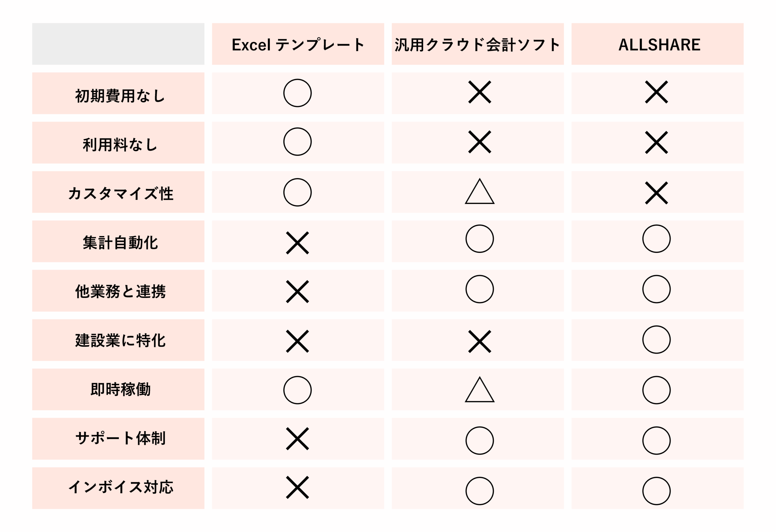The height and width of the screenshot is (532, 776).
Task: Click the circle for 汎用クラウド会計ソフト 他業務と連携
Action: tap(480, 289)
